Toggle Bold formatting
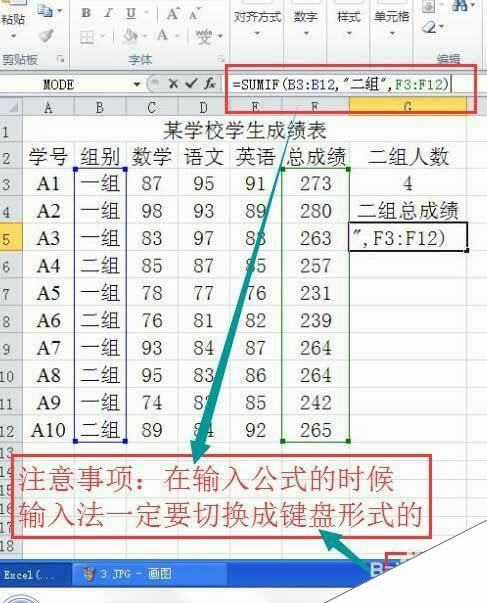This screenshot has width=487, height=603. pyautogui.click(x=86, y=13)
